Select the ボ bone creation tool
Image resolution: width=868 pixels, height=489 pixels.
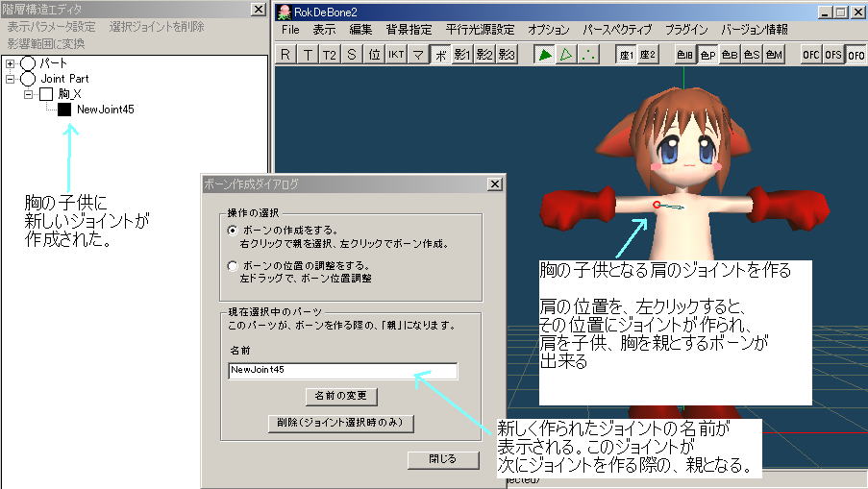pyautogui.click(x=440, y=55)
